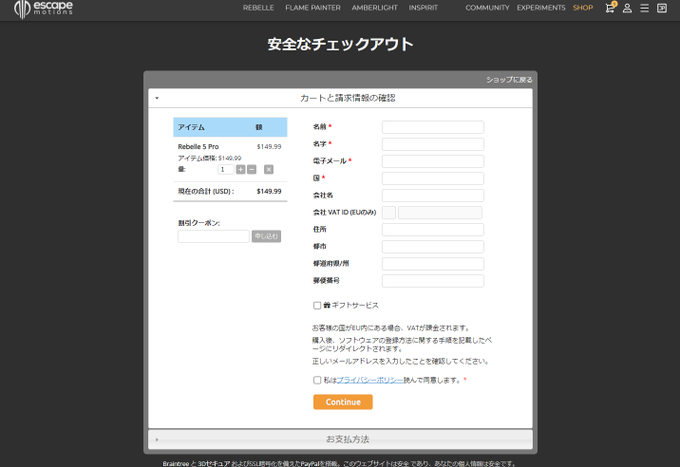Open the hamburger menu icon
The width and height of the screenshot is (680, 467).
tap(644, 8)
